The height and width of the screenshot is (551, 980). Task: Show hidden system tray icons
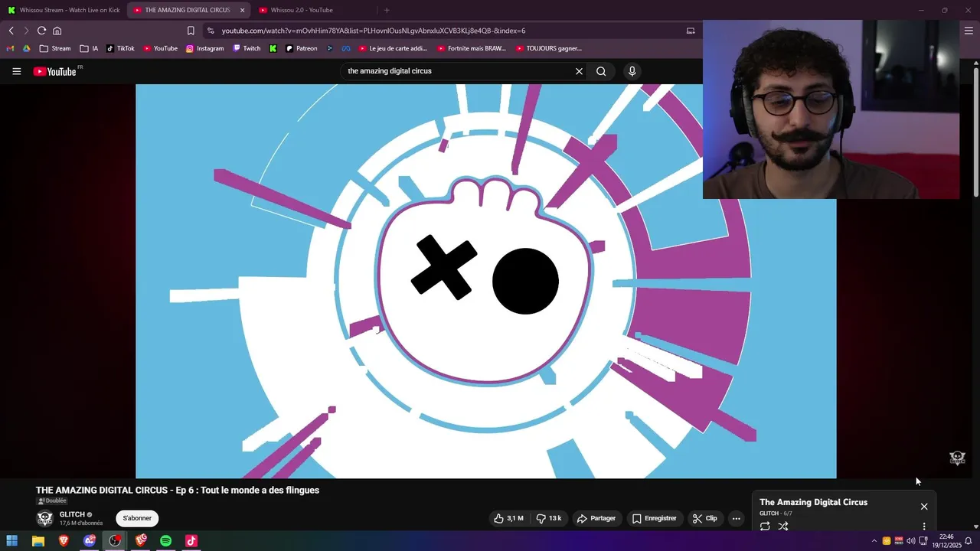pyautogui.click(x=874, y=541)
